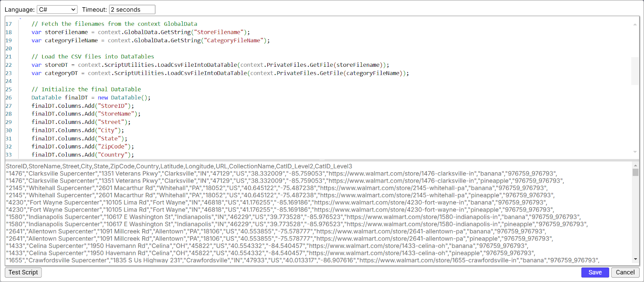Click the output panel's scroll up arrow
644x282 pixels.
(636, 166)
